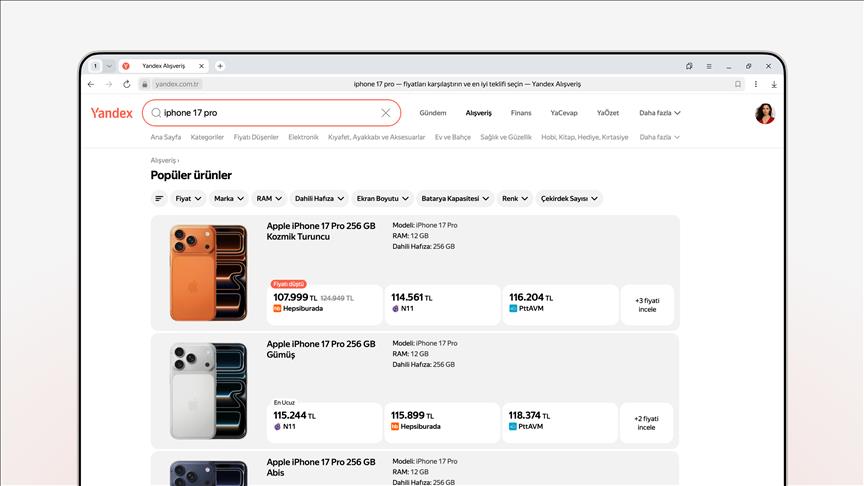This screenshot has height=486, width=864.
Task: Open a new browser tab with plus
Action: (x=220, y=66)
